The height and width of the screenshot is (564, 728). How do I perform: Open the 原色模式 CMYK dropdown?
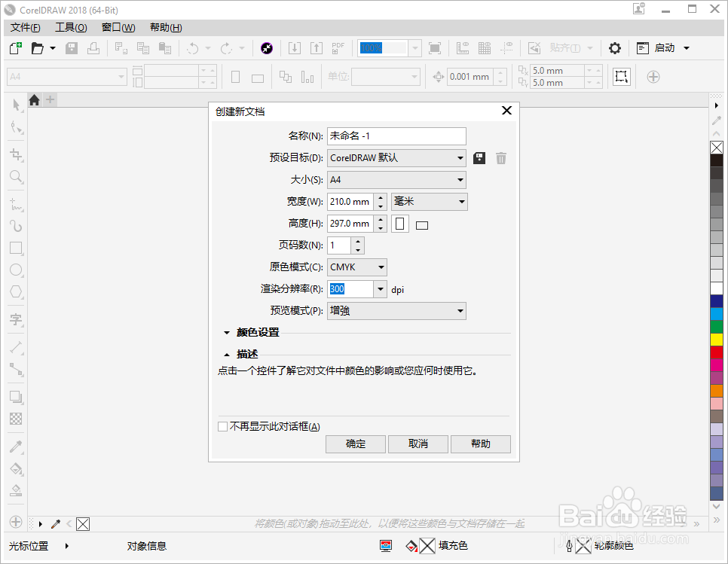tap(357, 267)
